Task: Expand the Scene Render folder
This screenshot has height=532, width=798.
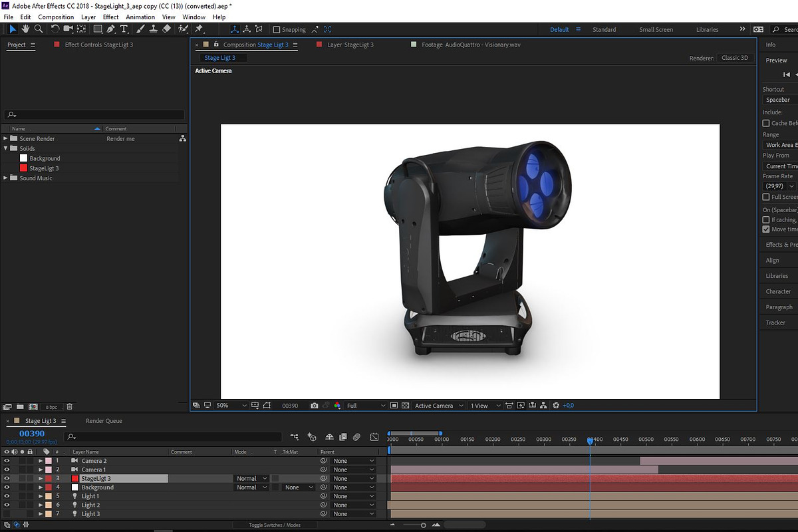Action: pyautogui.click(x=5, y=138)
